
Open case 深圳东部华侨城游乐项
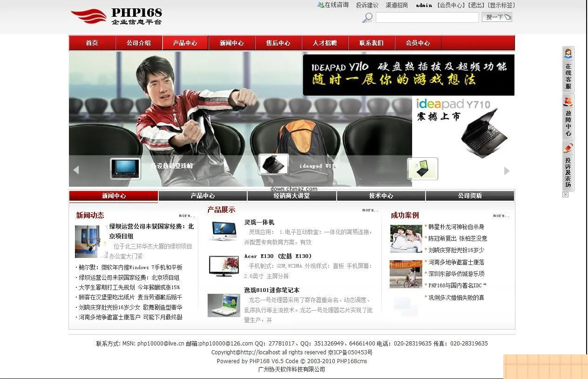click(456, 274)
